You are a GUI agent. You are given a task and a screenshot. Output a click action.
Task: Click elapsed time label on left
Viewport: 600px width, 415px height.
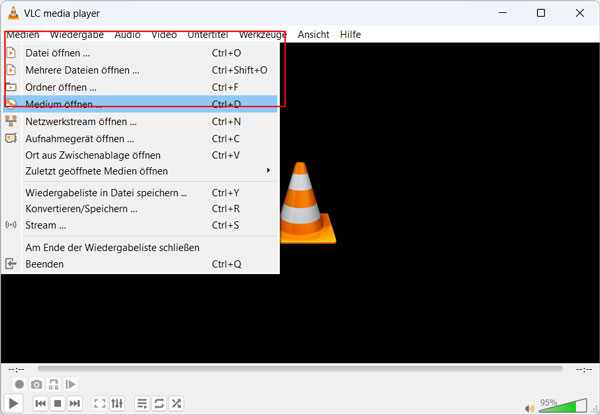[x=16, y=369]
